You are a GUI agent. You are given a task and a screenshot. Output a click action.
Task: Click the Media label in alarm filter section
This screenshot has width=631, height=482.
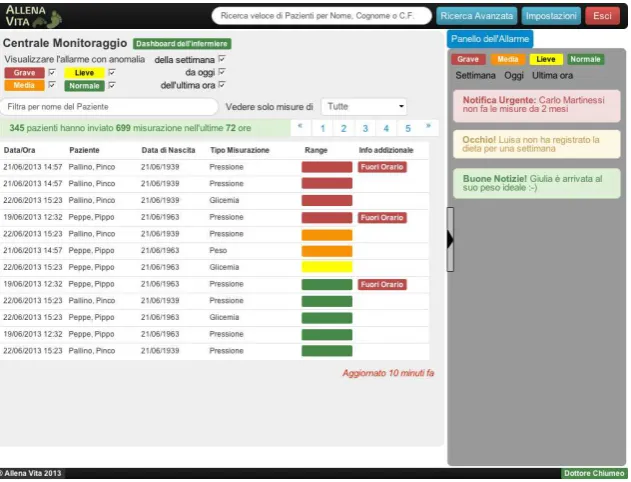(24, 85)
